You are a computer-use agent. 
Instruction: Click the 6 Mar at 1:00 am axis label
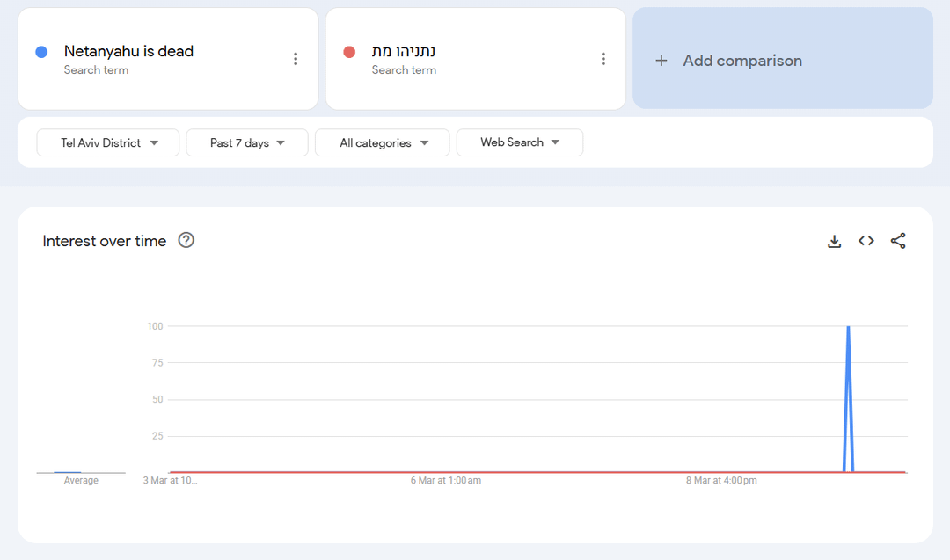446,481
